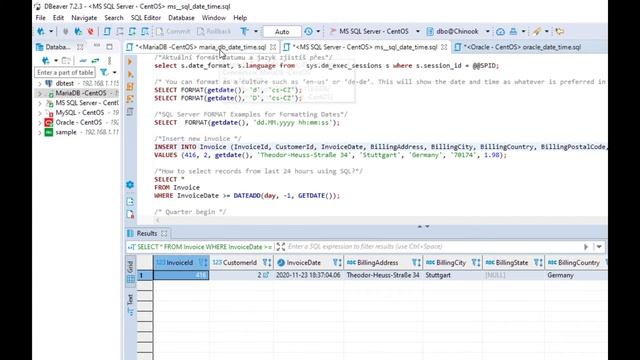Viewport: 640px width, 360px height.
Task: Click the apply filter arrow button
Action: [x=586, y=247]
